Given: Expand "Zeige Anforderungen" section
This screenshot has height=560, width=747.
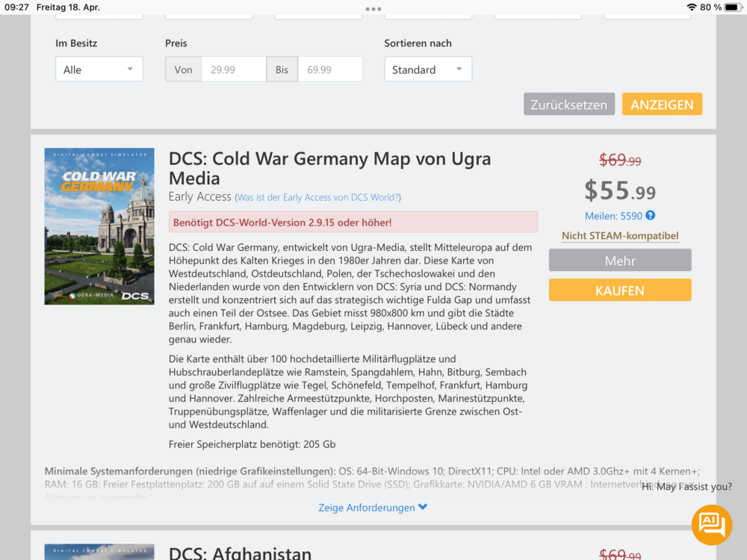Looking at the screenshot, I should click(373, 508).
